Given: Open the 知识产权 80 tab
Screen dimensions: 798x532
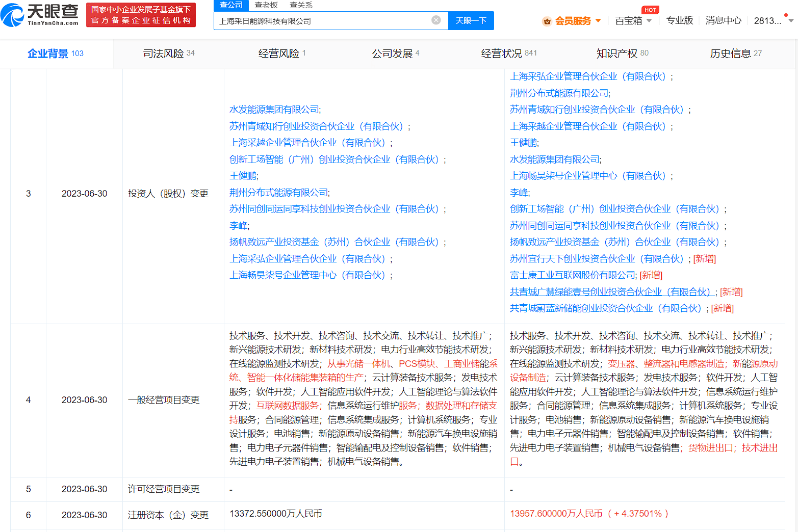Looking at the screenshot, I should 623,54.
